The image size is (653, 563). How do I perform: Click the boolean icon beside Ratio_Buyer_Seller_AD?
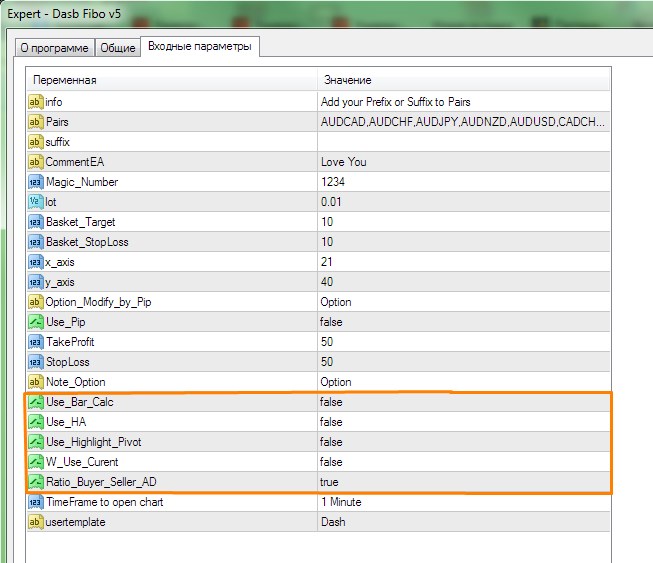click(36, 482)
